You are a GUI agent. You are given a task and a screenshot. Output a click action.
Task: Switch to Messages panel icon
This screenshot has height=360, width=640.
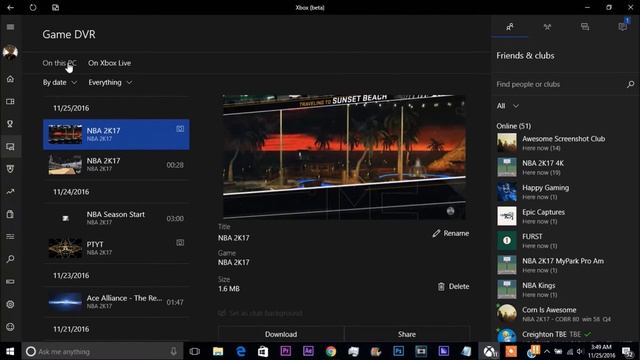click(584, 27)
